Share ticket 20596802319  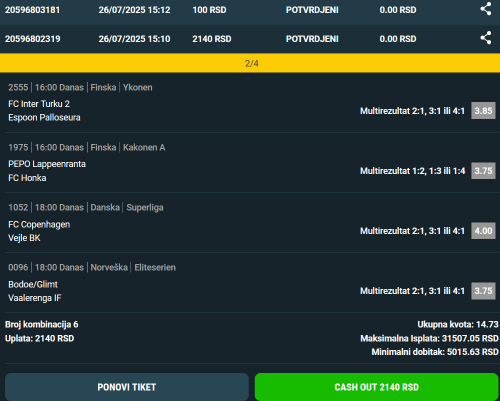point(486,38)
